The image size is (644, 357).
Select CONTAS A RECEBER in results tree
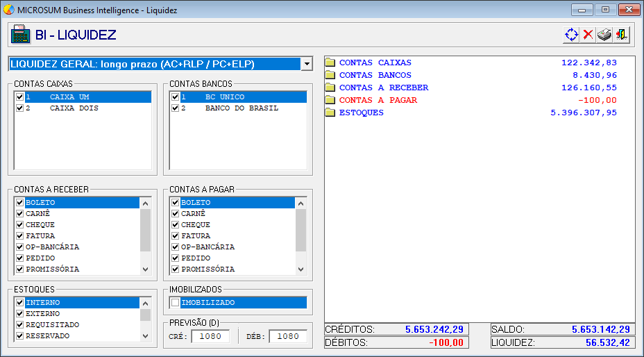[x=383, y=88]
